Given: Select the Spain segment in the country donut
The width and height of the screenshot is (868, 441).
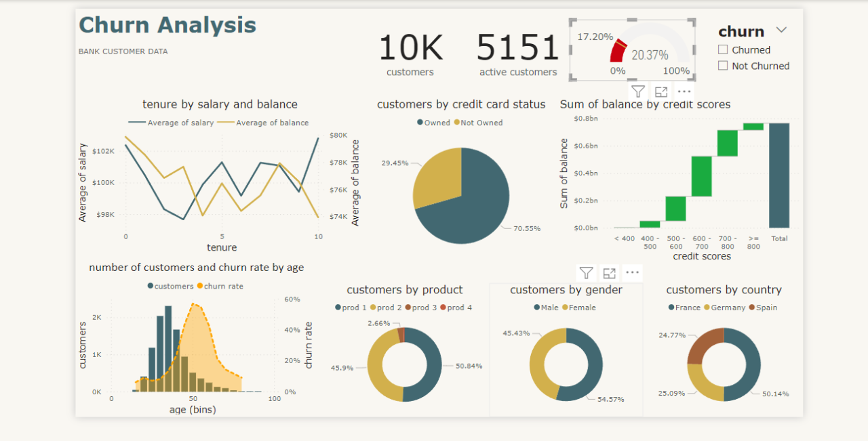Looking at the screenshot, I should click(x=706, y=346).
